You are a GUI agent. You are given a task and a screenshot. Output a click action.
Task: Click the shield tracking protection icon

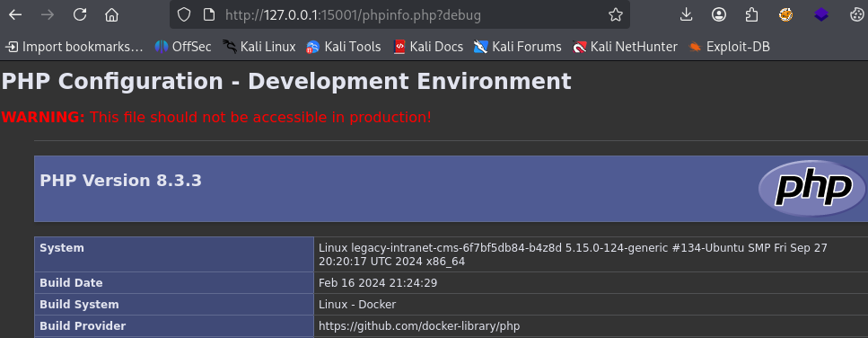coord(184,15)
